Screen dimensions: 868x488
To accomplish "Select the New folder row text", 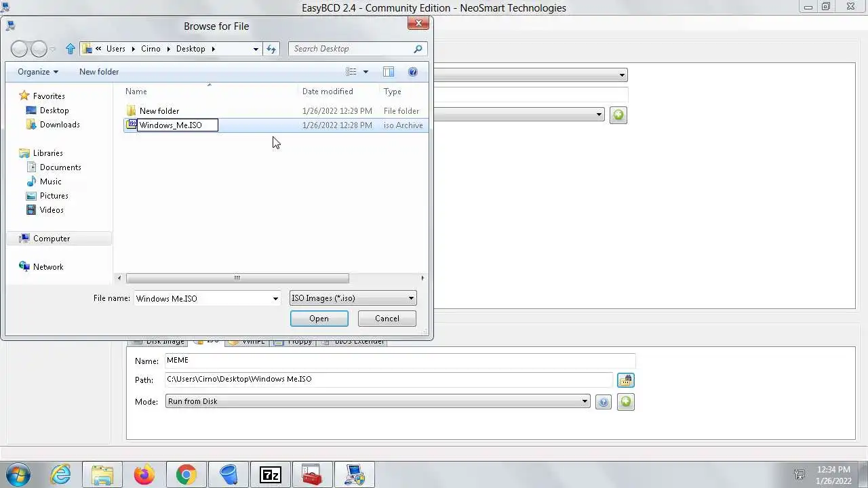I will coord(159,111).
